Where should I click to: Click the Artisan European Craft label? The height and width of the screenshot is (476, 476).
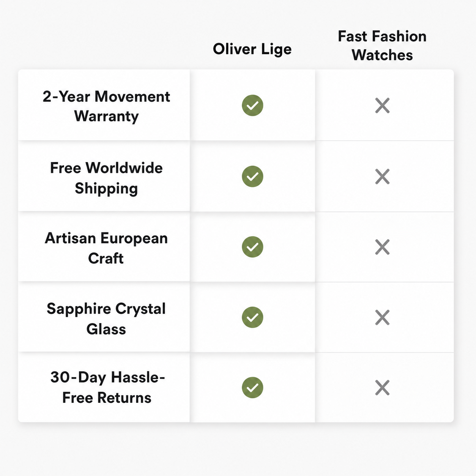pos(106,248)
